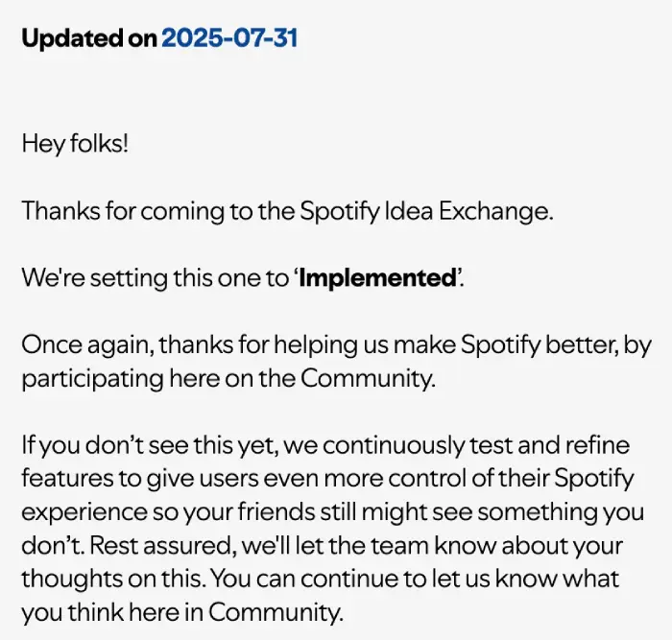Click the 2025-07-31 date link

(229, 39)
